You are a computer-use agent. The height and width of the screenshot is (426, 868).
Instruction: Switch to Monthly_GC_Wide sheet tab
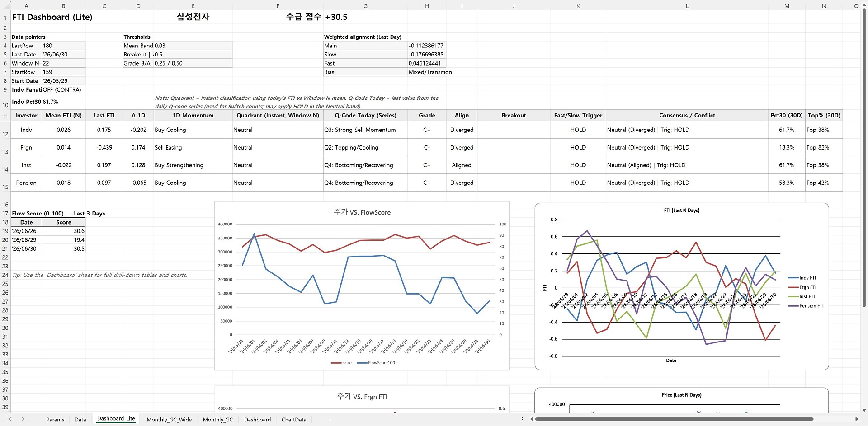(169, 420)
